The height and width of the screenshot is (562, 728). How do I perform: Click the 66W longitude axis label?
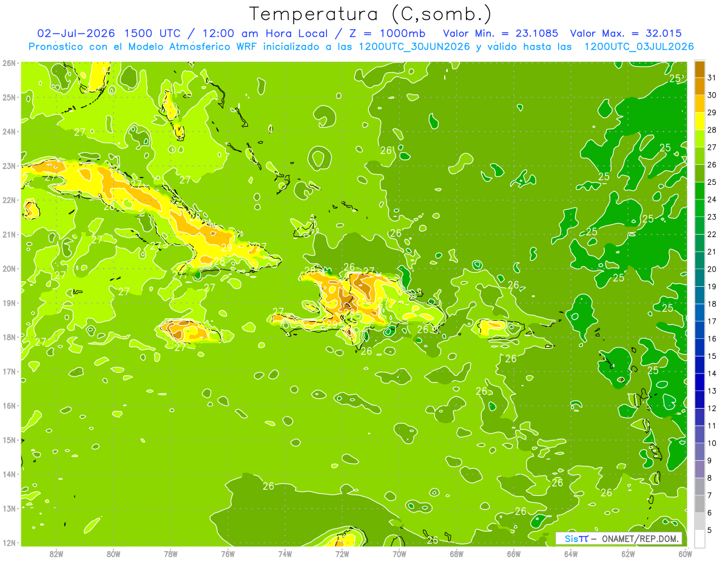click(514, 554)
